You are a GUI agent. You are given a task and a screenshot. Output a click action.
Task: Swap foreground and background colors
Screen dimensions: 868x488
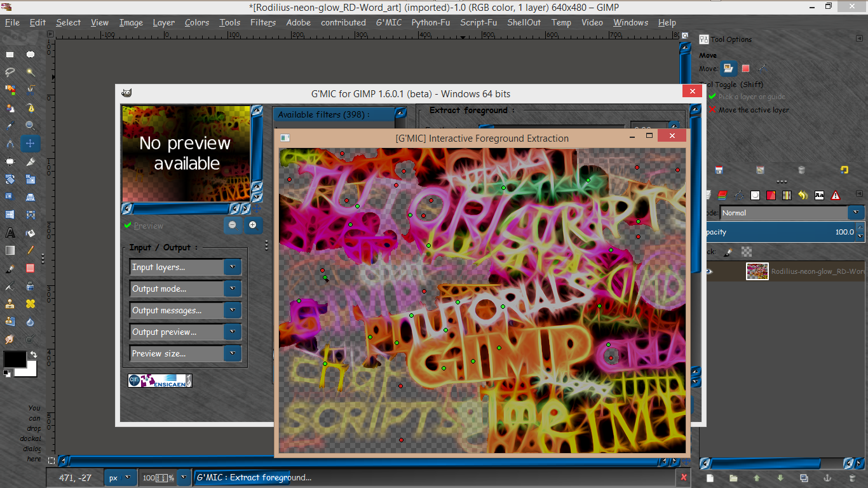pos(33,355)
